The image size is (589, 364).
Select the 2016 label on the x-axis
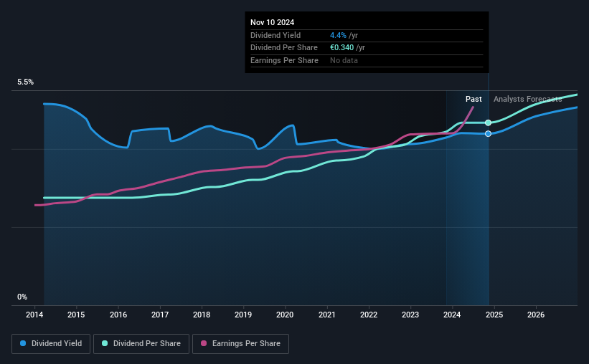118,315
